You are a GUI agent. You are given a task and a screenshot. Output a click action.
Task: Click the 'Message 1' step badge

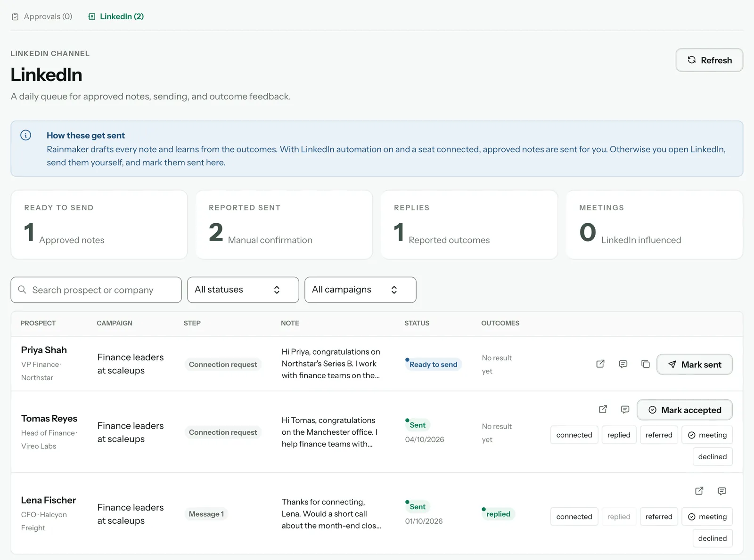pyautogui.click(x=206, y=514)
